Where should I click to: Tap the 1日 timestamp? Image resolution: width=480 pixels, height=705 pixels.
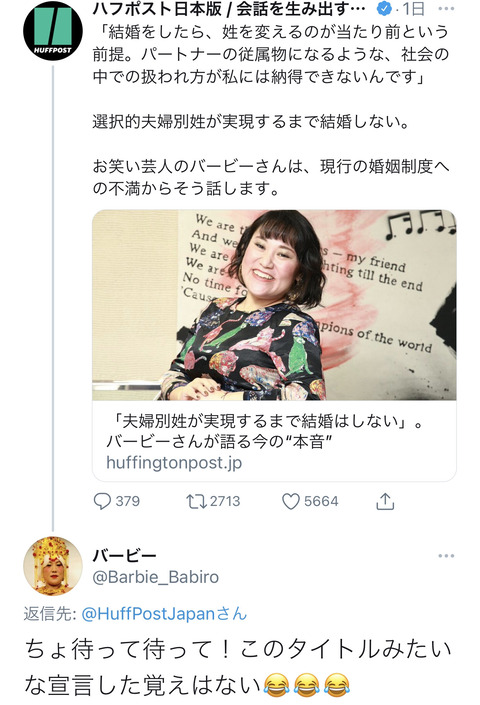pyautogui.click(x=413, y=9)
